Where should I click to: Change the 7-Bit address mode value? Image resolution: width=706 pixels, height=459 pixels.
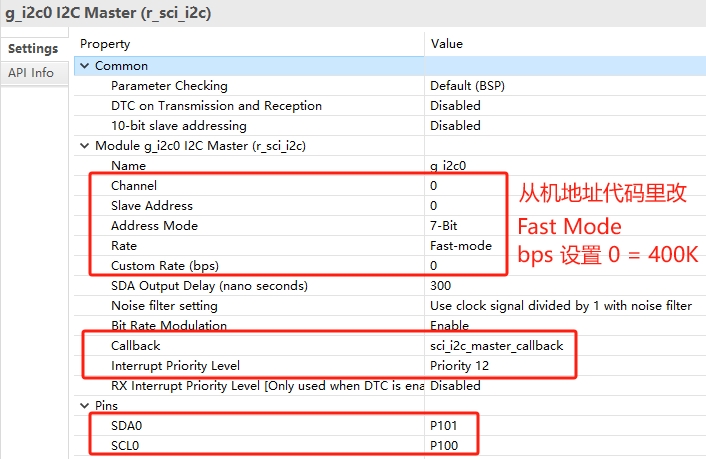pyautogui.click(x=444, y=225)
